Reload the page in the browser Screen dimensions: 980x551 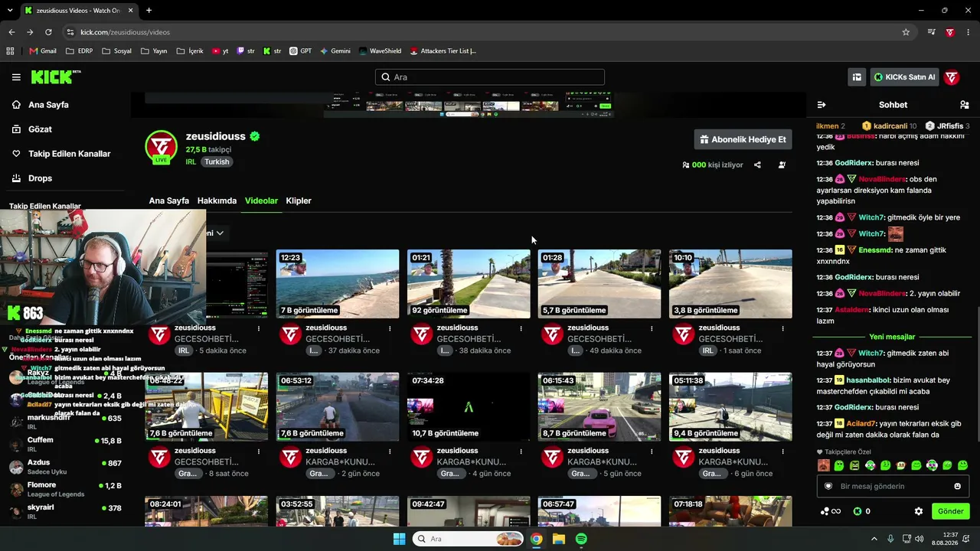point(48,32)
